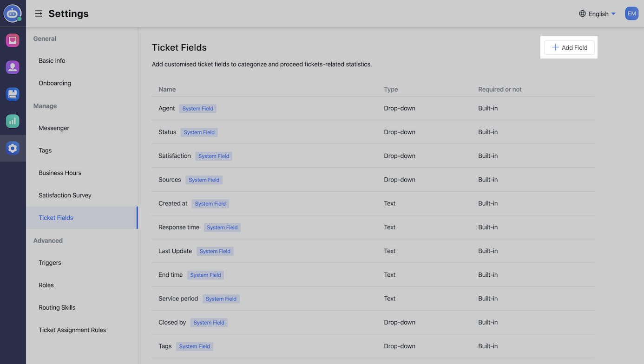644x364 pixels.
Task: Select the Agent System Field badge
Action: (197, 108)
